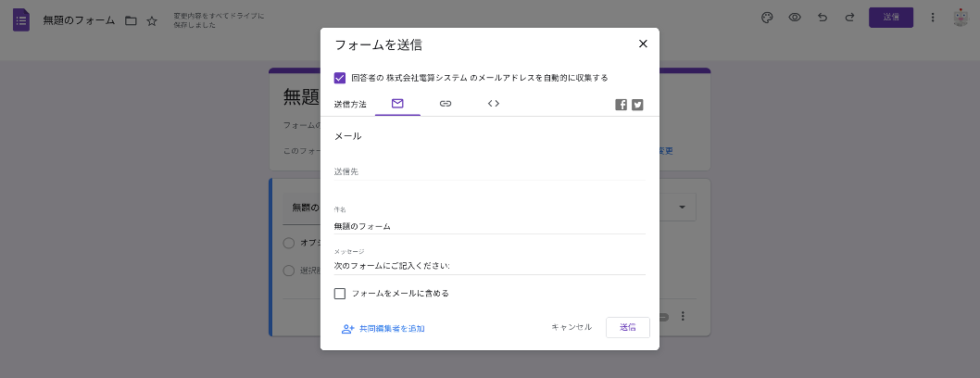Click the 変更 link in form header
The image size is (980, 378).
(x=666, y=151)
